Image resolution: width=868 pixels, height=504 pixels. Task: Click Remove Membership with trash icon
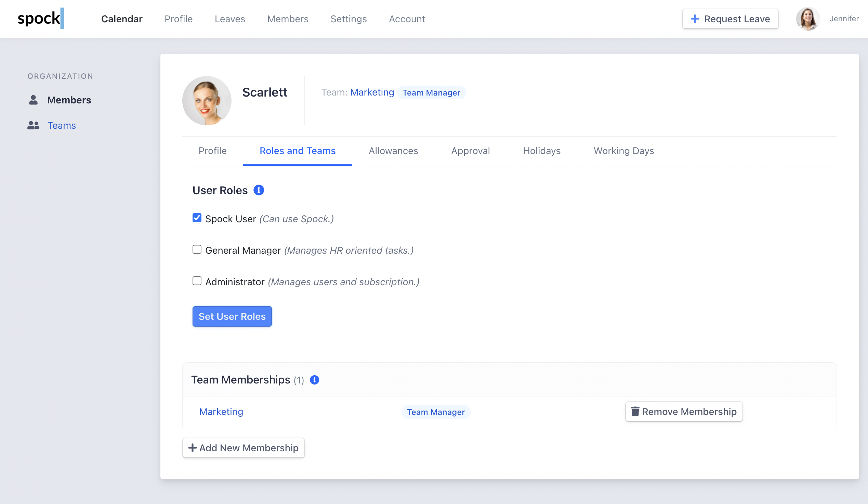683,412
